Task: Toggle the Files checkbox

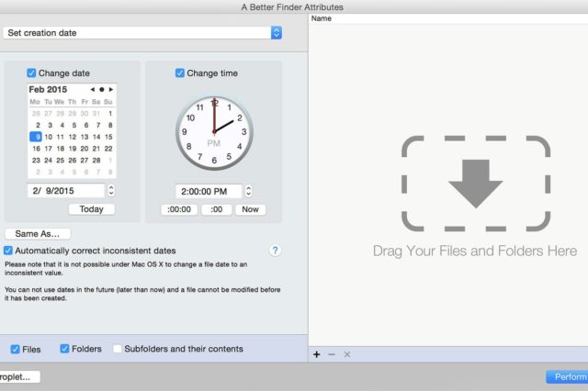Action: [x=15, y=349]
